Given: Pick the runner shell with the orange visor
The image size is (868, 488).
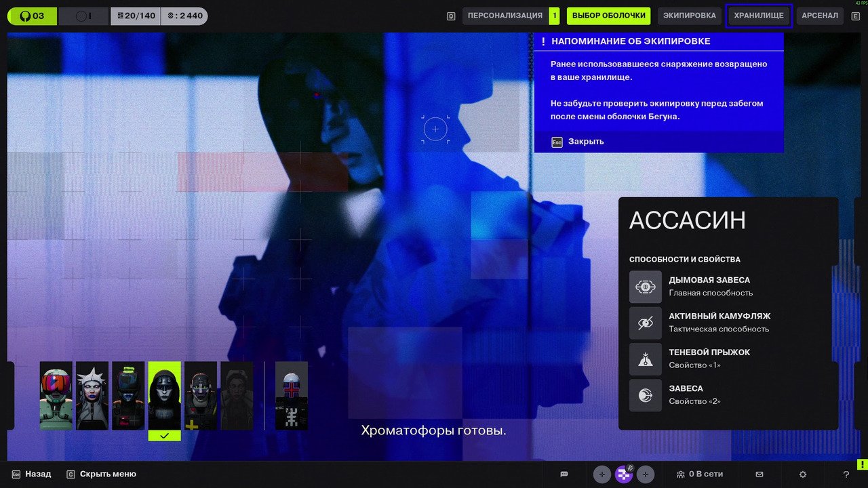Looking at the screenshot, I should (x=56, y=396).
